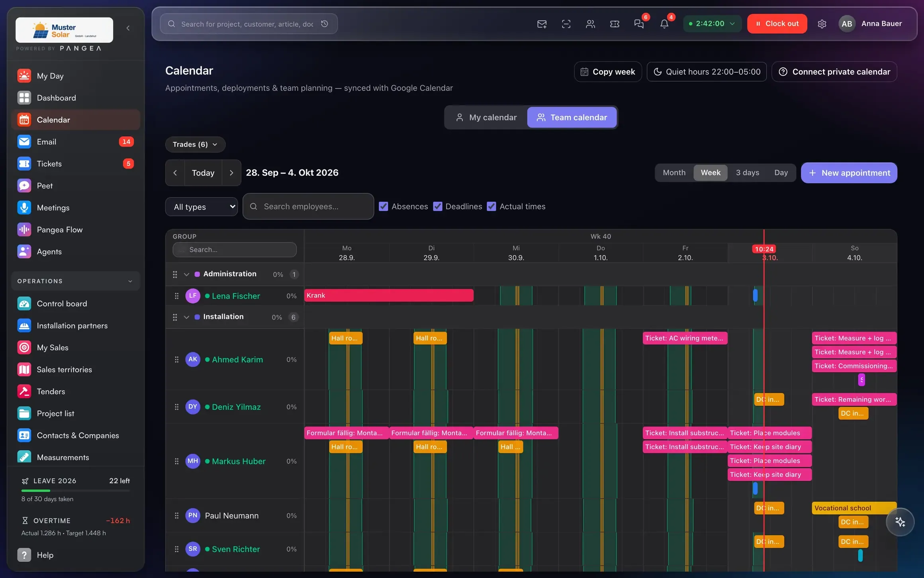Open Tenders in sidebar
The image size is (924, 578).
76,391
